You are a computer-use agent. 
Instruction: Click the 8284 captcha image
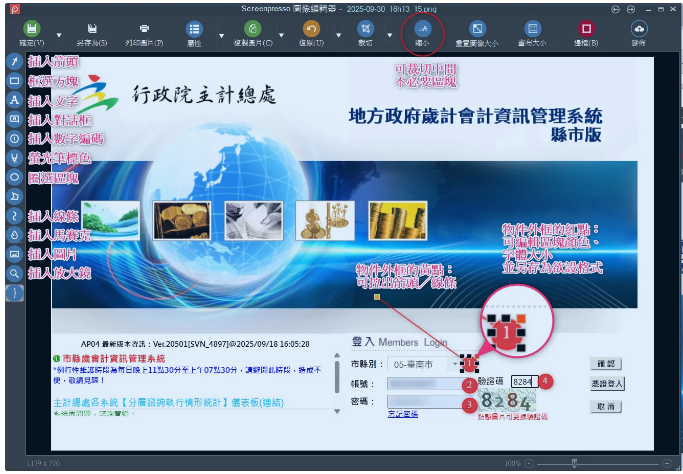pyautogui.click(x=507, y=401)
